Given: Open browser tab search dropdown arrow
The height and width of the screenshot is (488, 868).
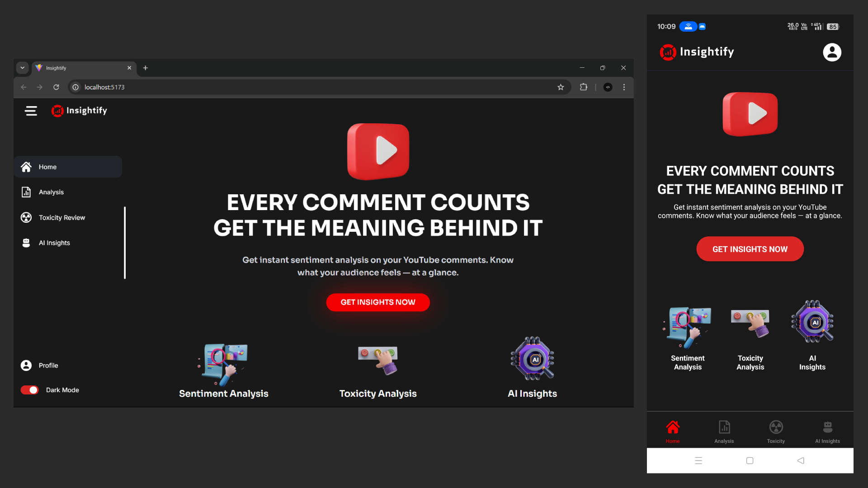Looking at the screenshot, I should 22,68.
